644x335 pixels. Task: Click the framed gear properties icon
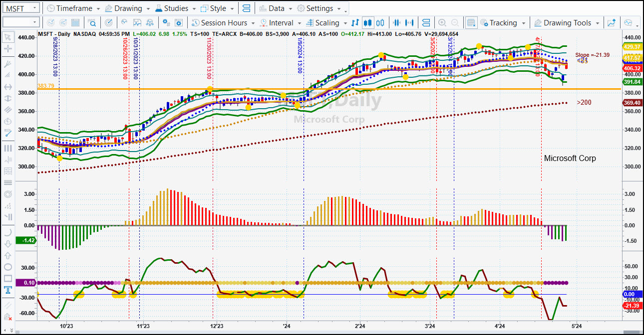(x=179, y=23)
